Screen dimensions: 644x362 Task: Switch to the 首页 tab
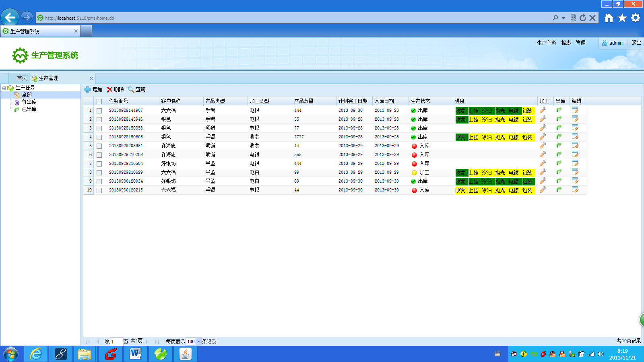[x=22, y=78]
